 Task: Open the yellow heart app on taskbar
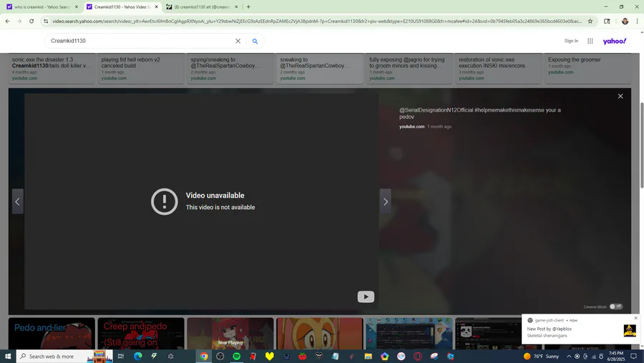[x=270, y=357]
